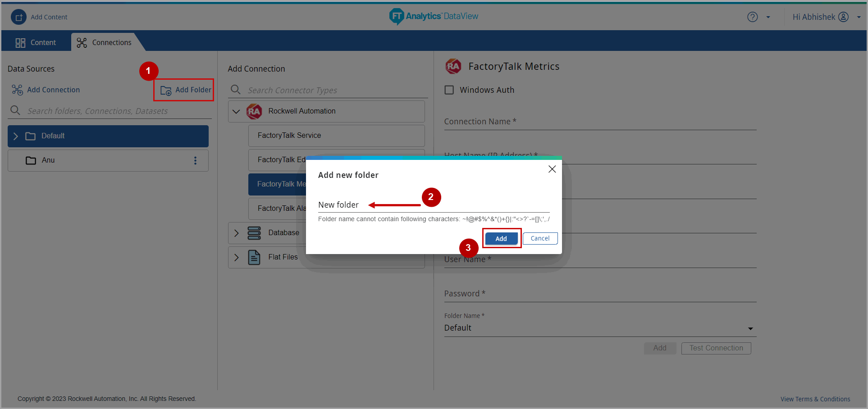The image size is (868, 409).
Task: Close the Add new folder dialog
Action: [552, 169]
